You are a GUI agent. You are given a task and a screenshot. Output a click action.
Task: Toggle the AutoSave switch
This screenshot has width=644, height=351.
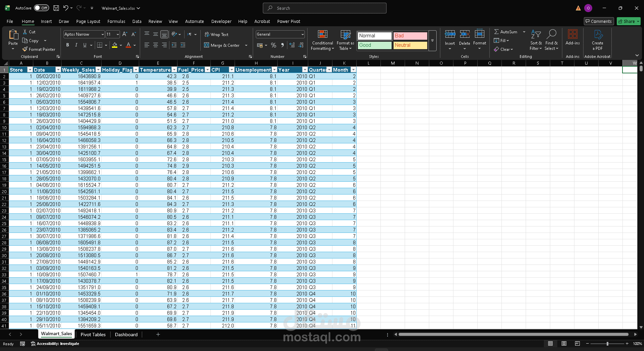(x=41, y=8)
